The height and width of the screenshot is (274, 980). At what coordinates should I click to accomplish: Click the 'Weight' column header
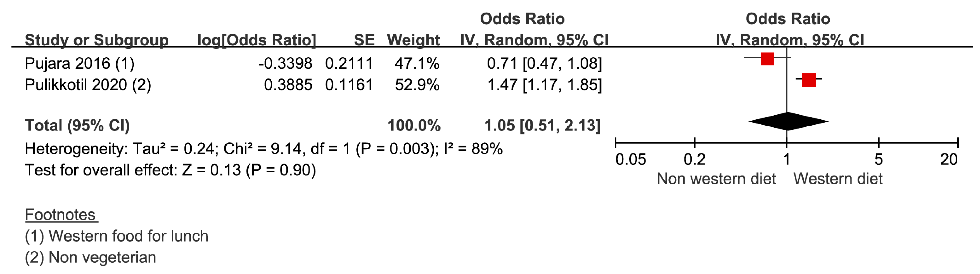(x=413, y=40)
